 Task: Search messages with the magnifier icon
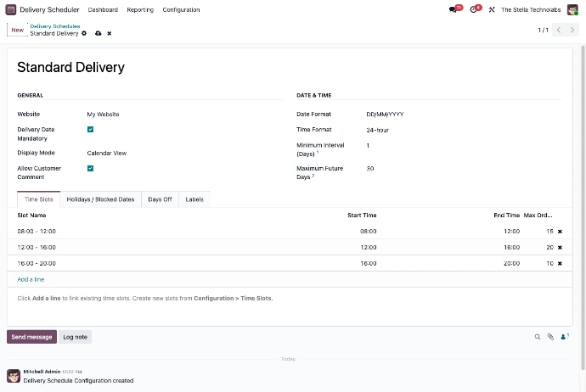538,337
